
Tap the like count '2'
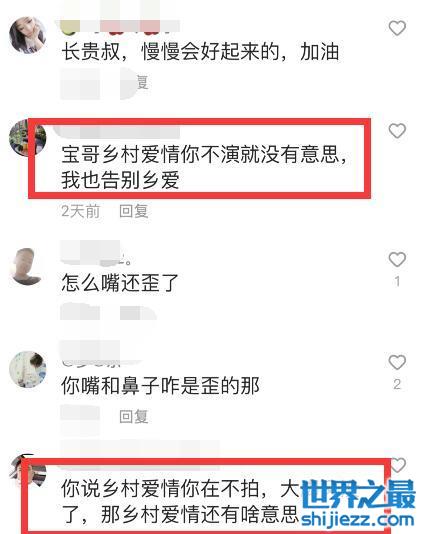(397, 384)
